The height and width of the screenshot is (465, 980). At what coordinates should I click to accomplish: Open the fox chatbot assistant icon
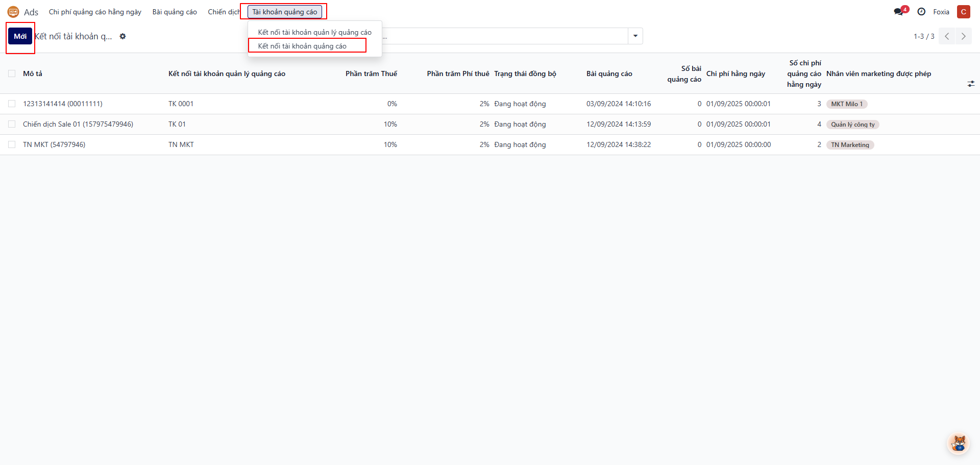[959, 443]
